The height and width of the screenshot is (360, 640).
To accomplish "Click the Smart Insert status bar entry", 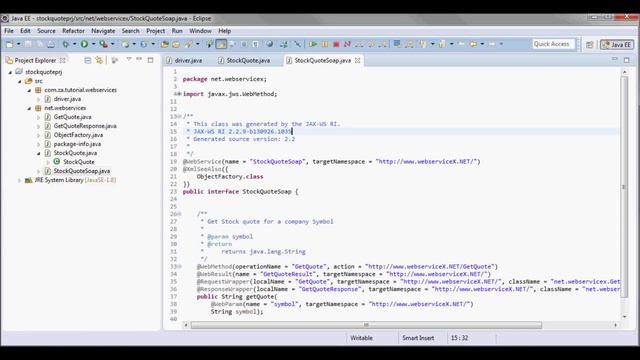I will (x=418, y=338).
